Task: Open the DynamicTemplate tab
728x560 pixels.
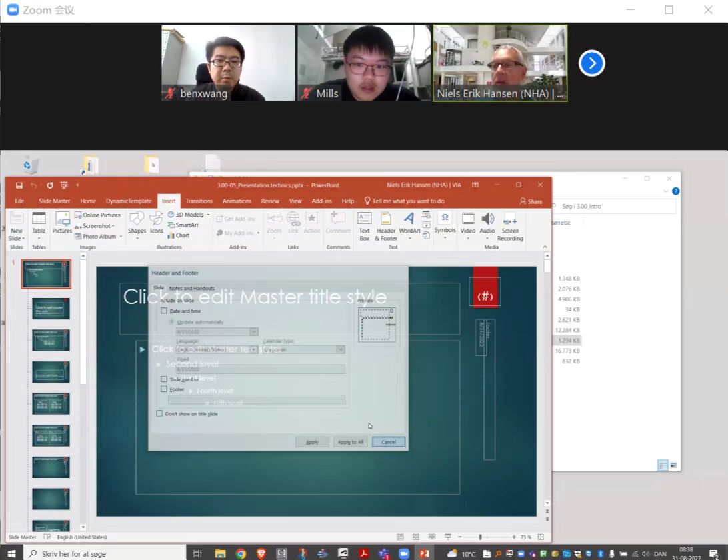Action: 129,201
